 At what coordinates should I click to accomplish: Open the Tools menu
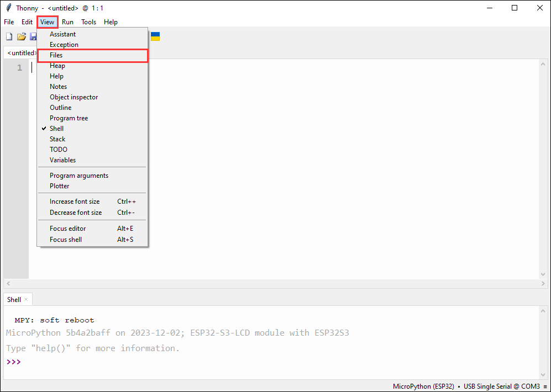88,22
